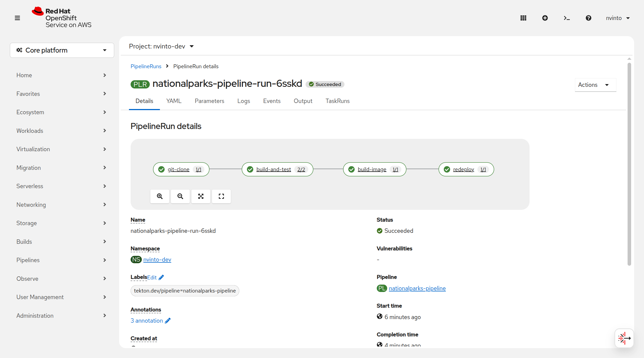Select the Details tab
Screen dimensions: 644x358
pos(144,101)
